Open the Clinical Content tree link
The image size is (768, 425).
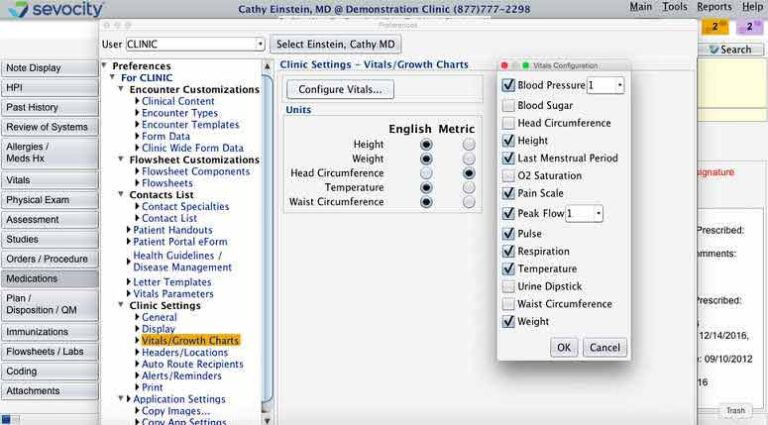click(x=178, y=101)
